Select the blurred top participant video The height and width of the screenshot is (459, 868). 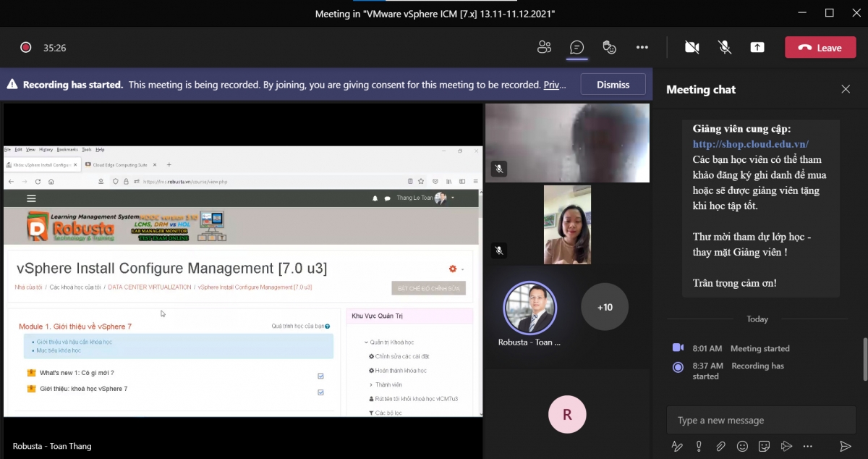[567, 143]
